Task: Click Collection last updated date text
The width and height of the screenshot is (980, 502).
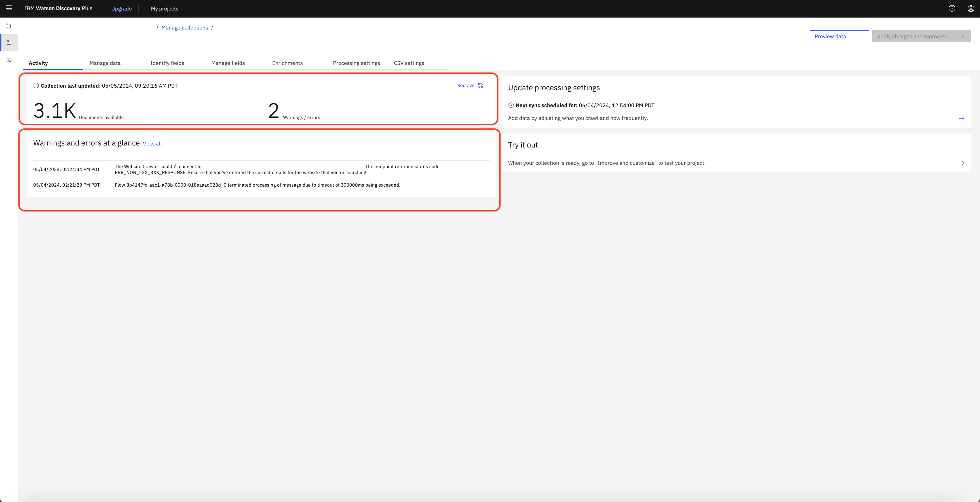Action: click(x=140, y=86)
